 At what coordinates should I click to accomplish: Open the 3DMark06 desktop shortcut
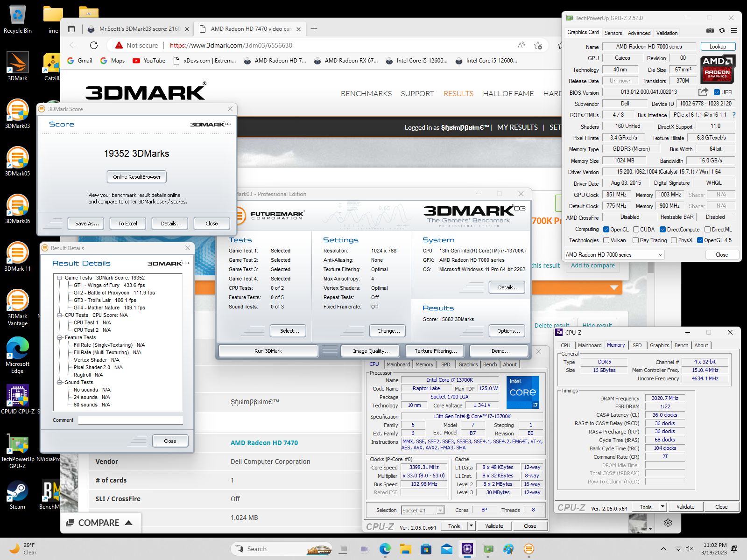point(18,209)
